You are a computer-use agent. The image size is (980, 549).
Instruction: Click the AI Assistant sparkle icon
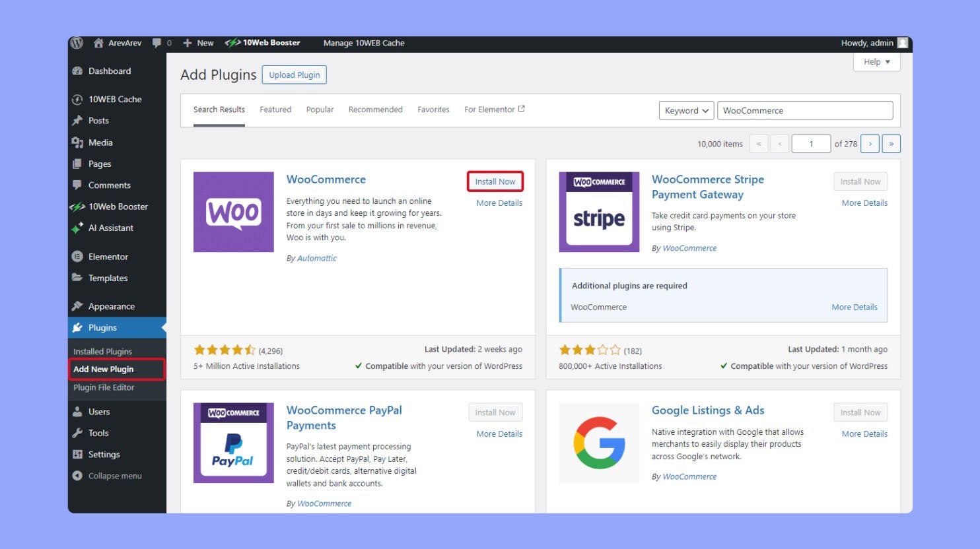point(78,228)
